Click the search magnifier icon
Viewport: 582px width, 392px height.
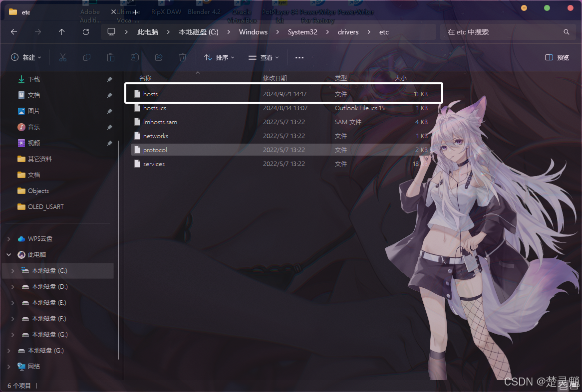(x=567, y=32)
